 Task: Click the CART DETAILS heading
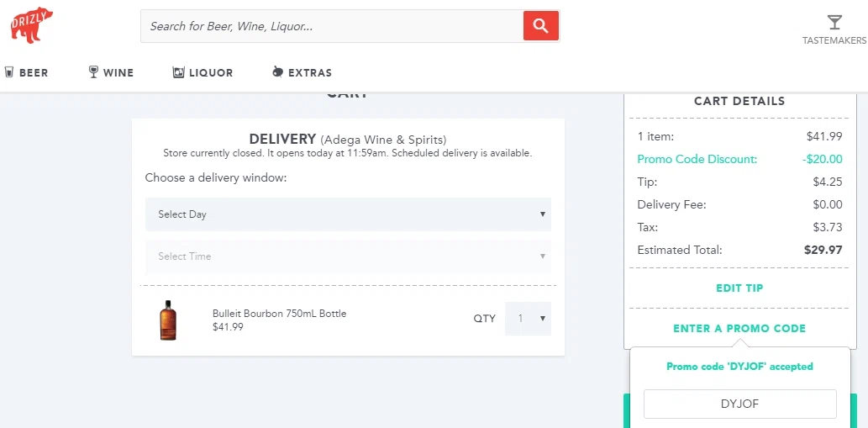tap(739, 102)
